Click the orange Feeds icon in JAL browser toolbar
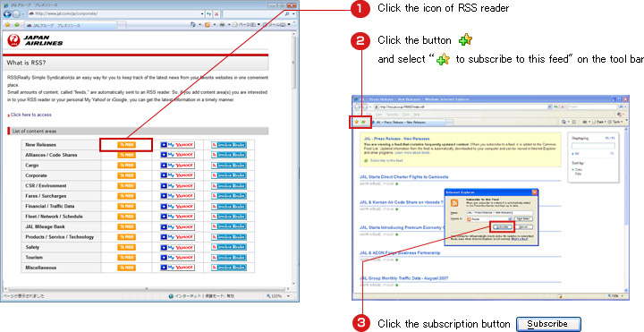Image resolution: width=644 pixels, height=332 pixels. [207, 25]
